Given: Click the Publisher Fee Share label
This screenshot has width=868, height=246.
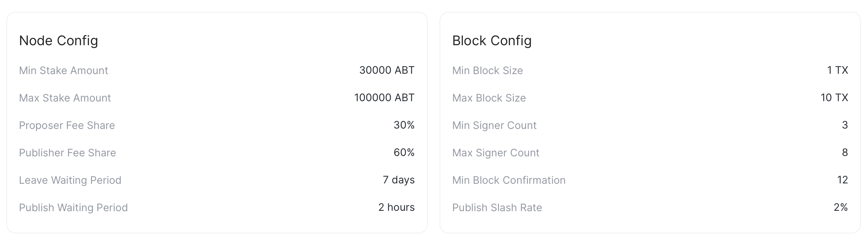Looking at the screenshot, I should (x=68, y=153).
